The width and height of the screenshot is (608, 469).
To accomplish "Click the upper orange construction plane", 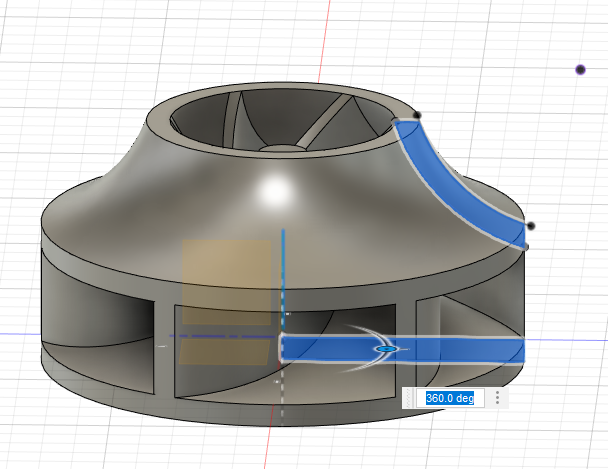I will 227,282.
